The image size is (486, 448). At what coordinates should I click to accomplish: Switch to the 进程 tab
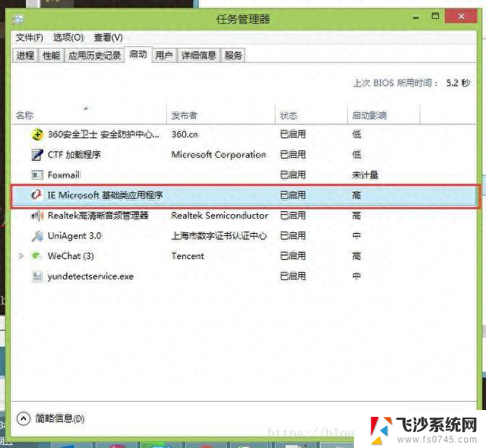pos(25,55)
